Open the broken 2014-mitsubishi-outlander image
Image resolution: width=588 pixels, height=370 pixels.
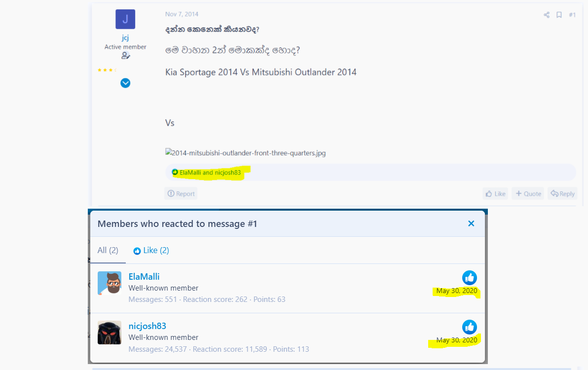point(245,152)
